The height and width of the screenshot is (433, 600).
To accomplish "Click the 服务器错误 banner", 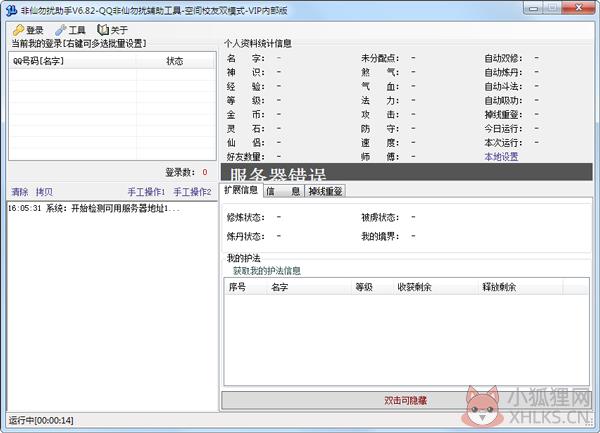I will coord(406,172).
